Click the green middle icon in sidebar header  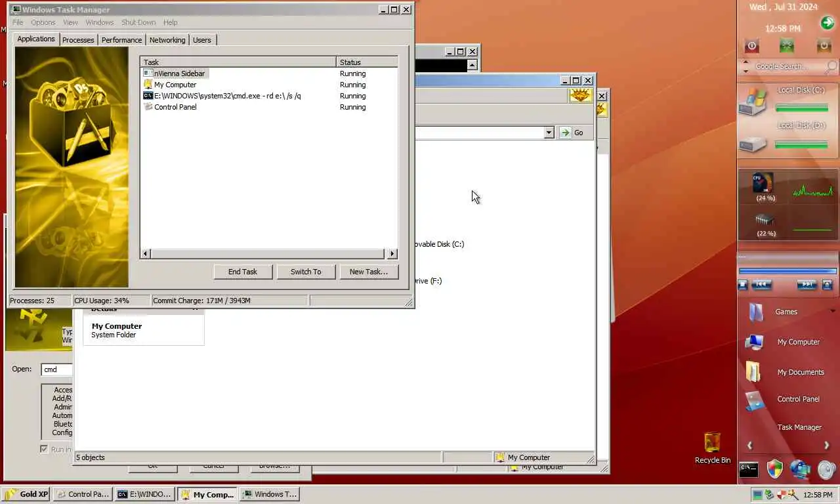click(786, 46)
